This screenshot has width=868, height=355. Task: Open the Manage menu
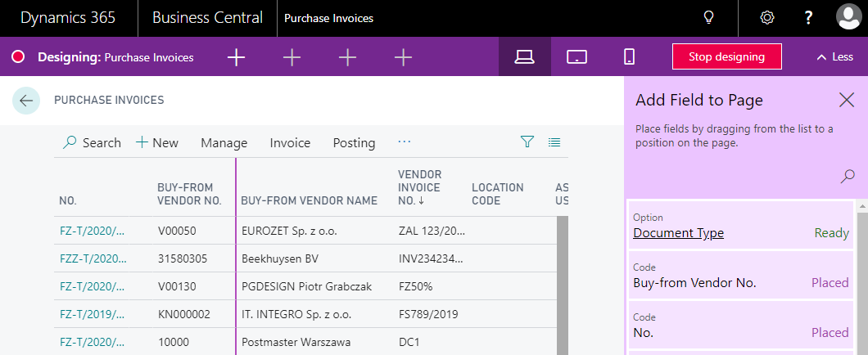[x=224, y=142]
